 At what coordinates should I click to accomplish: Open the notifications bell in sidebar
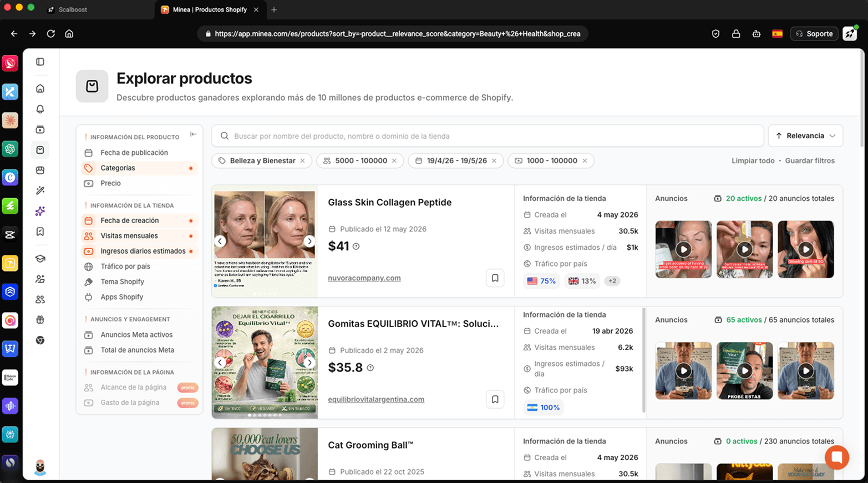(40, 109)
